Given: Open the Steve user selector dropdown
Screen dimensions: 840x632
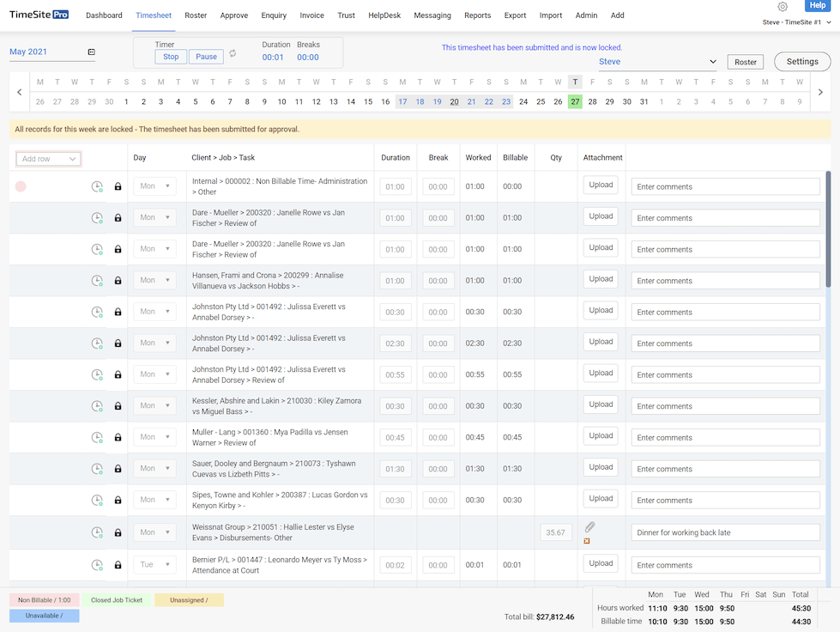Looking at the screenshot, I should click(658, 62).
